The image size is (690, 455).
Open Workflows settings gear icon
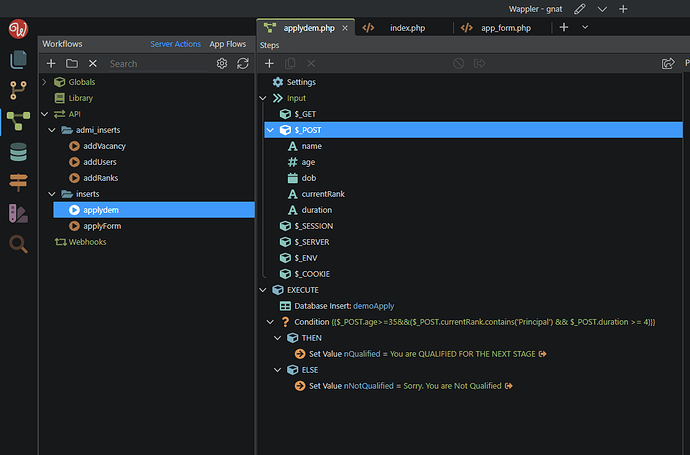[x=222, y=63]
